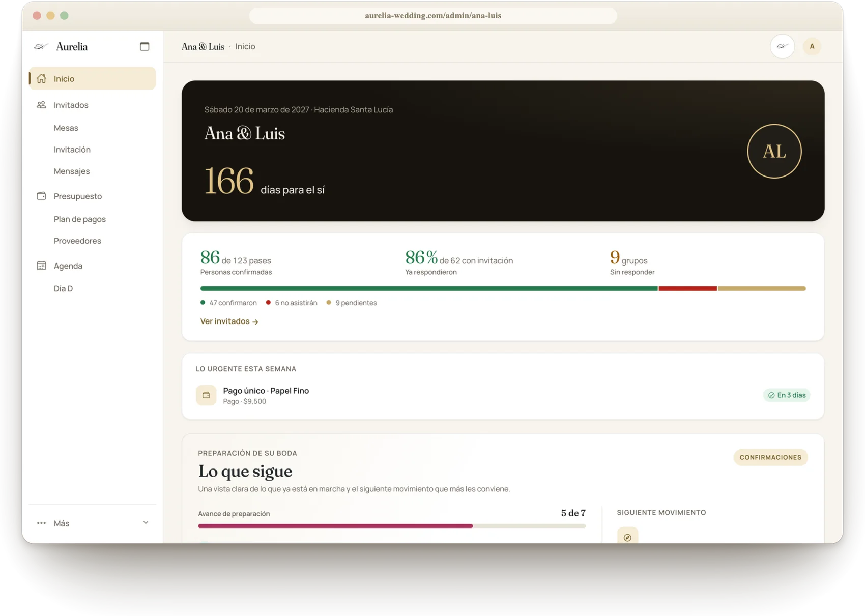Click the calendar icon beside Agenda

coord(41,266)
